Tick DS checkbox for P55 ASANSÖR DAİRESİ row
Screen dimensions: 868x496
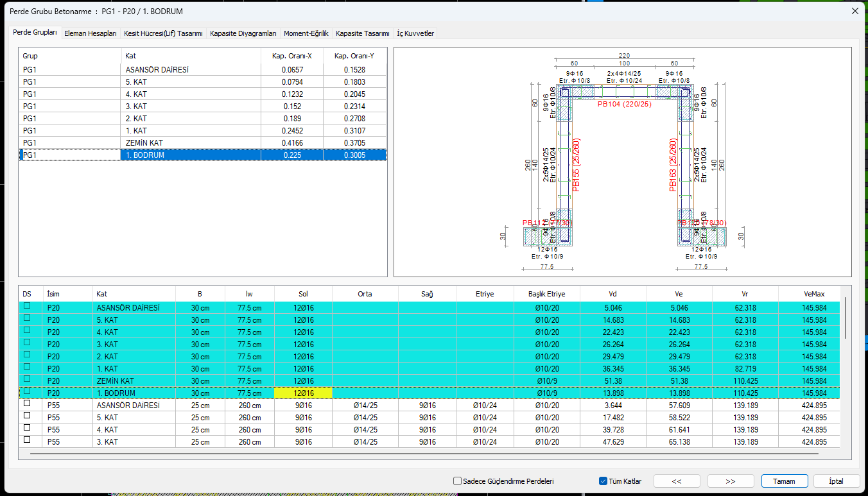coord(27,405)
